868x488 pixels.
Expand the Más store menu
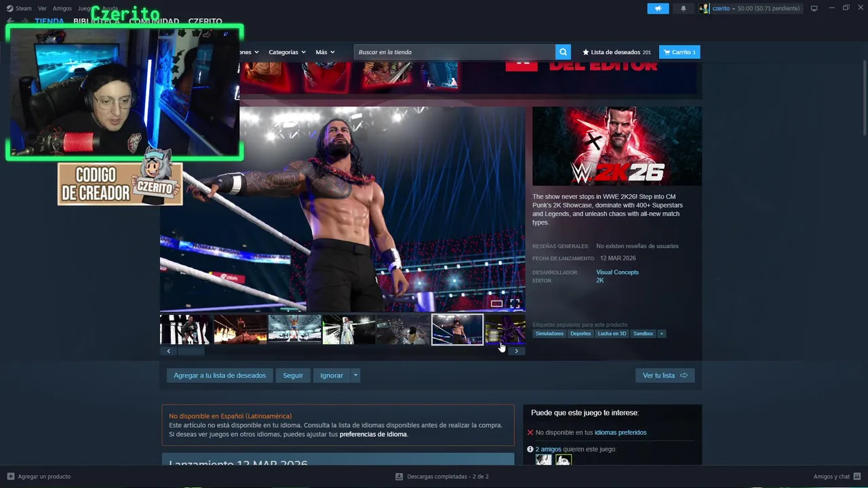pos(325,52)
